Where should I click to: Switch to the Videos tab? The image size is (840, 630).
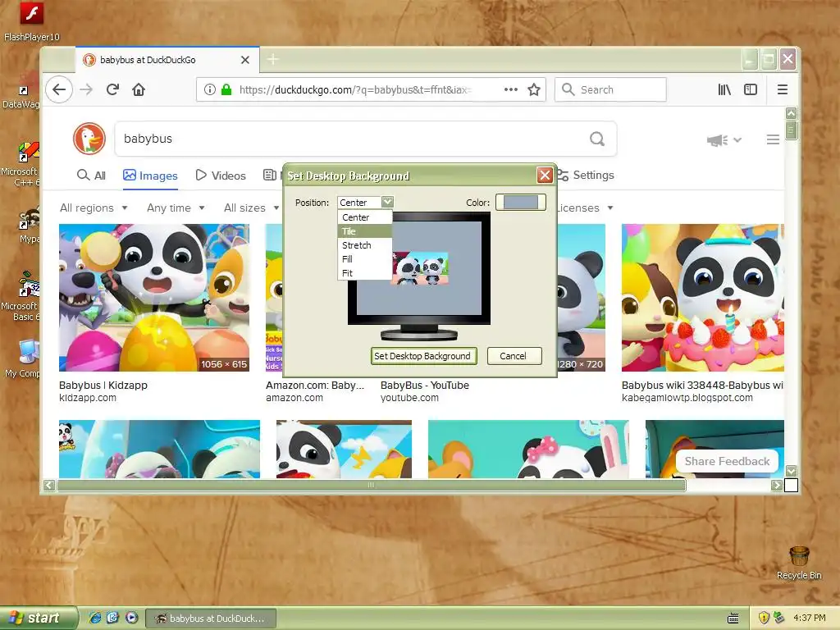221,176
